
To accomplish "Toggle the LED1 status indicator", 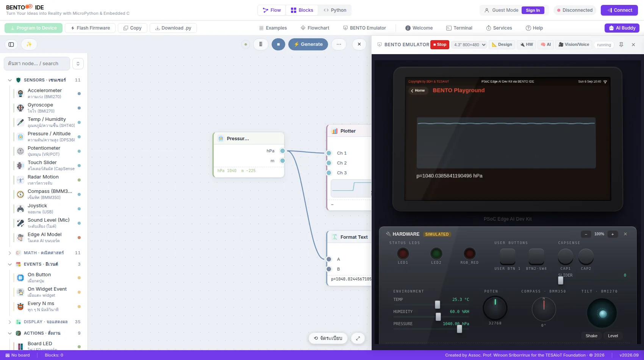I will [403, 253].
